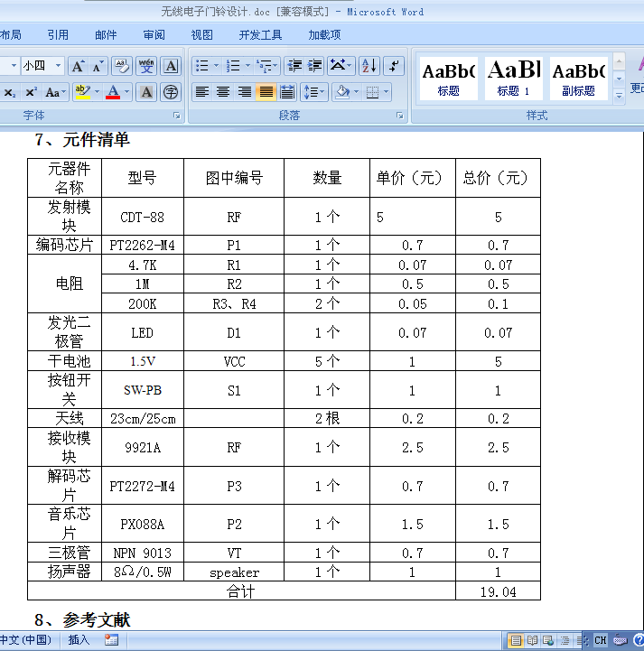Apply the 副标题 style

578,79
